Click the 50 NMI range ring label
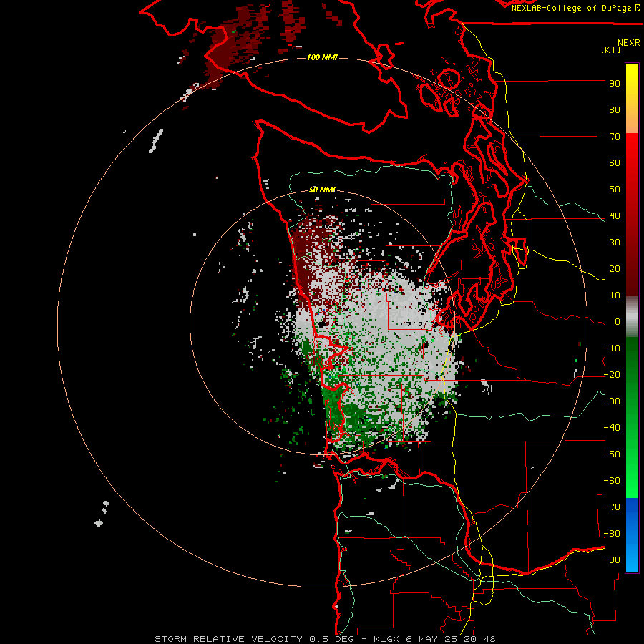This screenshot has height=644, width=644. click(x=322, y=190)
